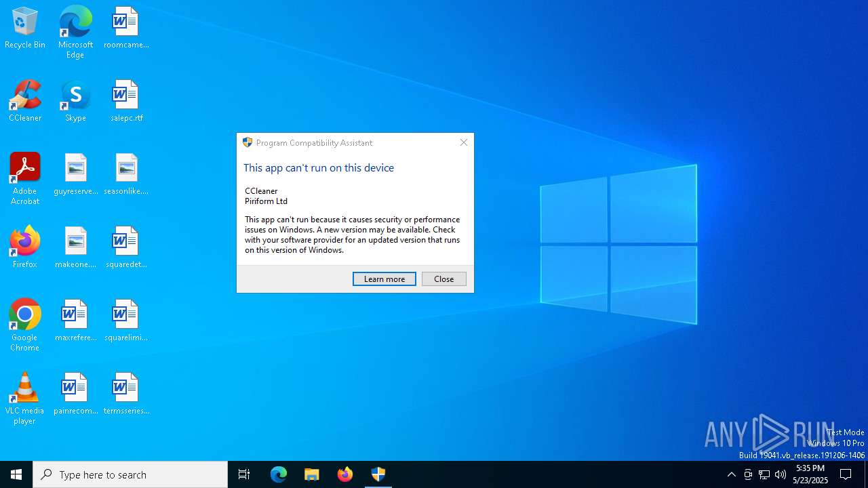The height and width of the screenshot is (488, 868).
Task: Launch Firefox from the taskbar
Action: 345,474
